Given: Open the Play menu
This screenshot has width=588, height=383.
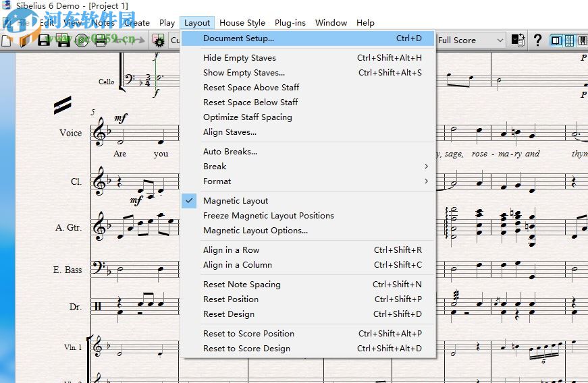Looking at the screenshot, I should click(167, 23).
